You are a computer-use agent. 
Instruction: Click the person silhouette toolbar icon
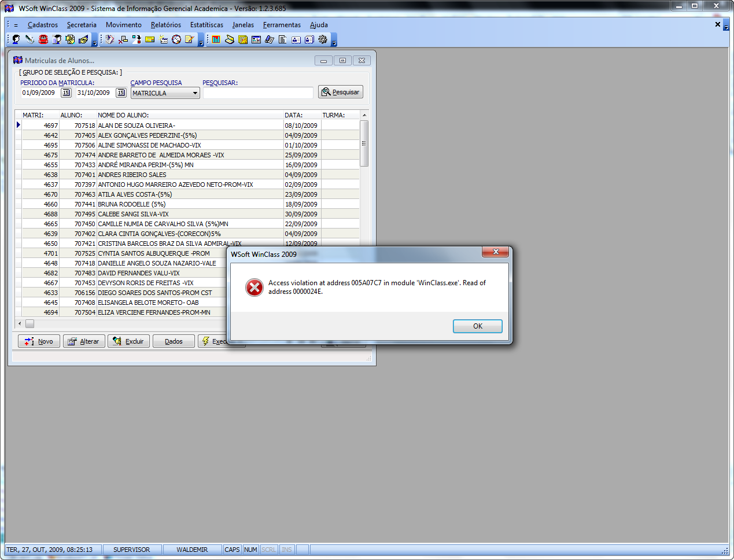16,39
